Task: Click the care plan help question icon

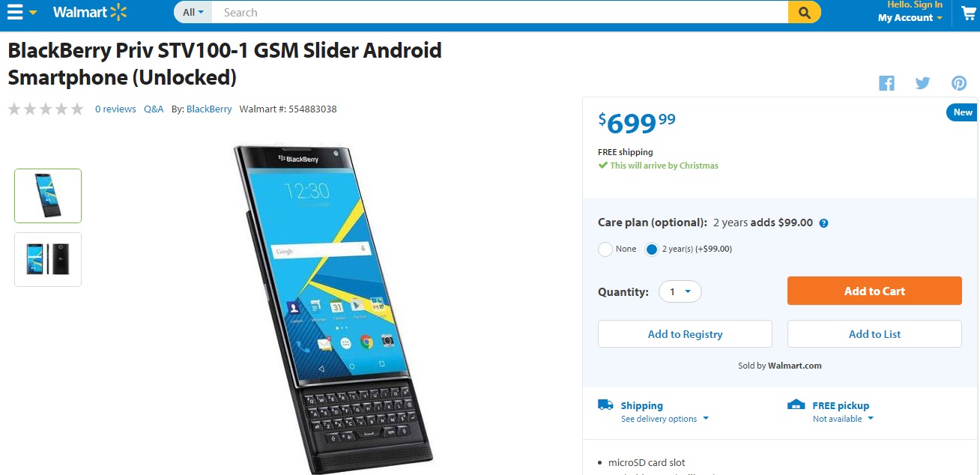Action: pos(824,223)
